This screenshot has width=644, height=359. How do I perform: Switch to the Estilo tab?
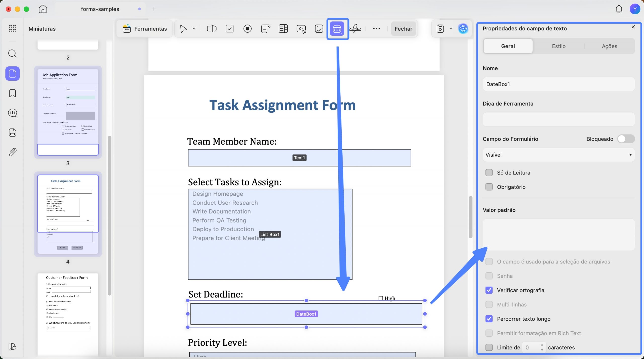558,46
